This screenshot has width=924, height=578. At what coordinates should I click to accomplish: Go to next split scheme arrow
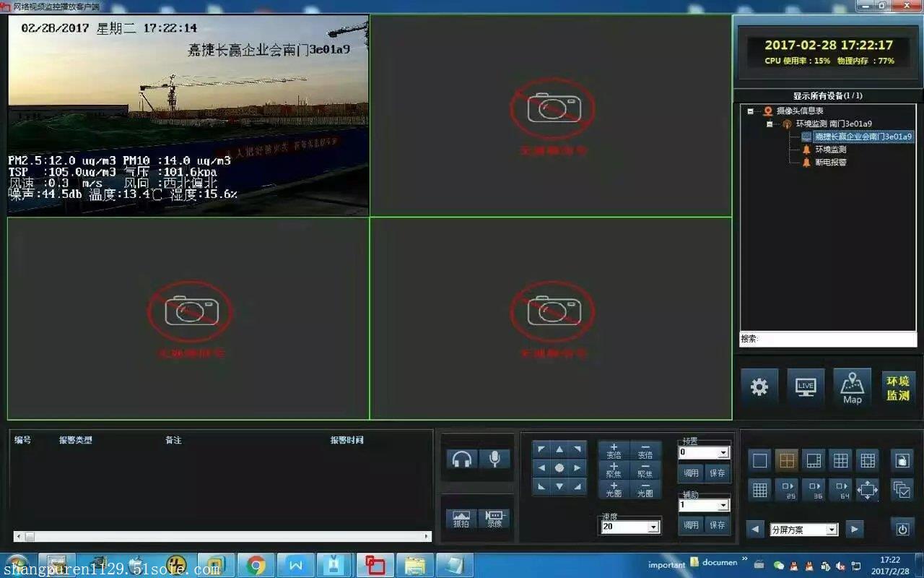click(x=855, y=530)
